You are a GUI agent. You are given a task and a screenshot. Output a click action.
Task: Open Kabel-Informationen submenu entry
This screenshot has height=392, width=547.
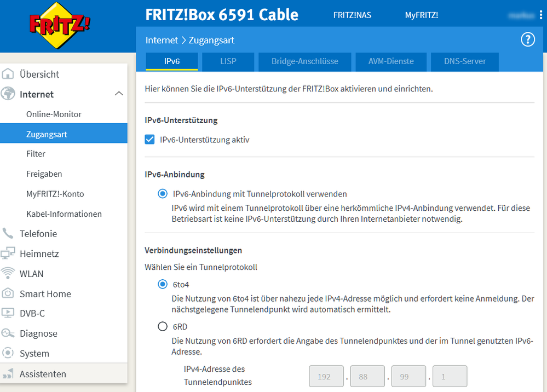(64, 214)
